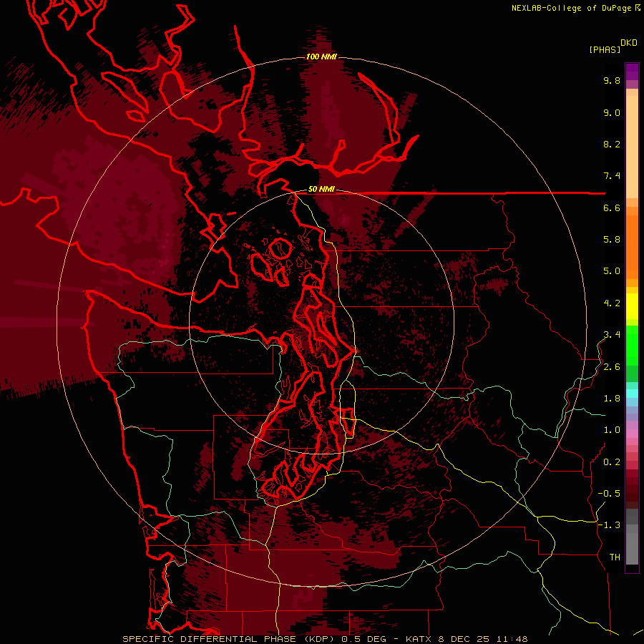Click the DKD label above the color scale
The image size is (644, 644).
pyautogui.click(x=629, y=43)
